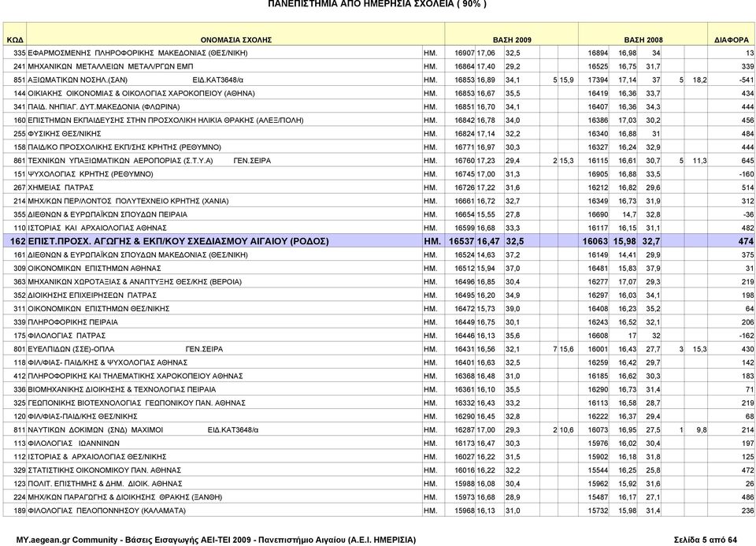Click ΒΙΟΜΗΧΑΝΙΚΗΣ ΔΙΟΙΚΗΣΗΣ & ΤΕΧΝΟΛΟΓΙΑΣ ΠΕΙΡΑΙΑ name
The image size is (756, 546).
click(x=122, y=390)
